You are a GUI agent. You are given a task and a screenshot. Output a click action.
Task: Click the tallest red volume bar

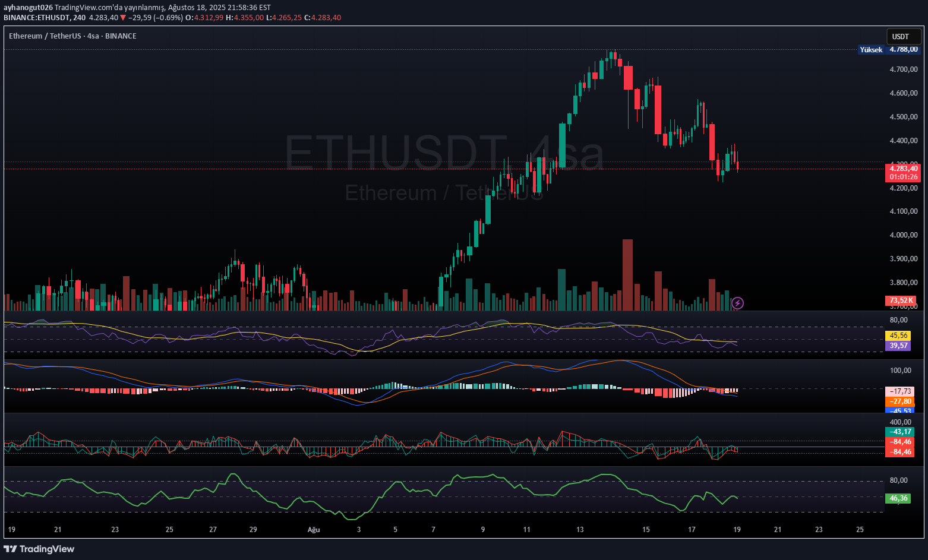point(627,275)
